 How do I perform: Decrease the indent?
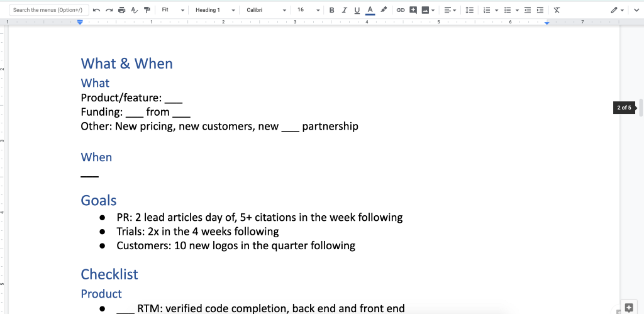pyautogui.click(x=528, y=10)
